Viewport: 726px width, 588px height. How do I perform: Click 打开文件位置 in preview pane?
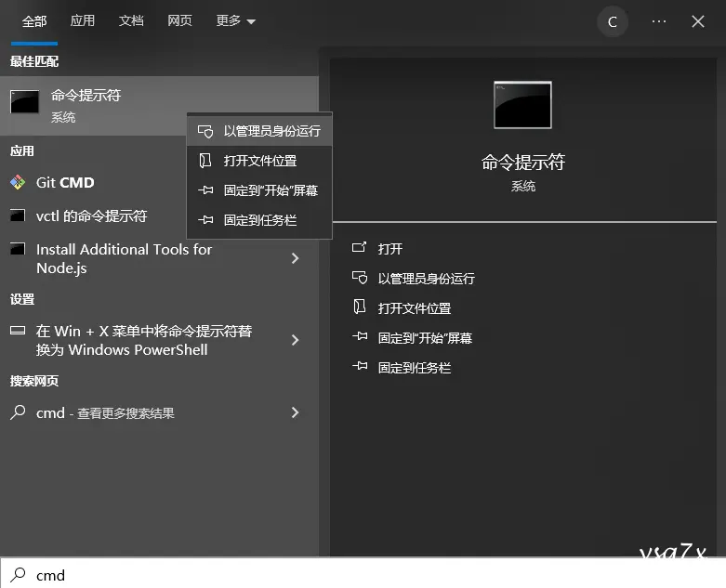(x=415, y=308)
